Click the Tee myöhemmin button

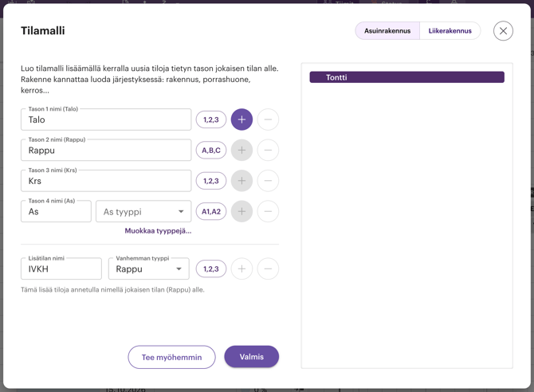coord(171,357)
